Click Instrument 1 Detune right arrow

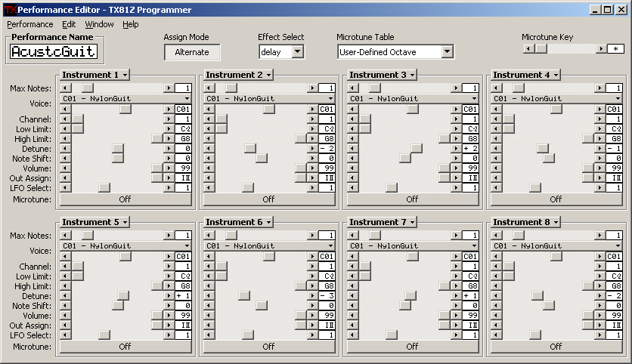[169, 149]
